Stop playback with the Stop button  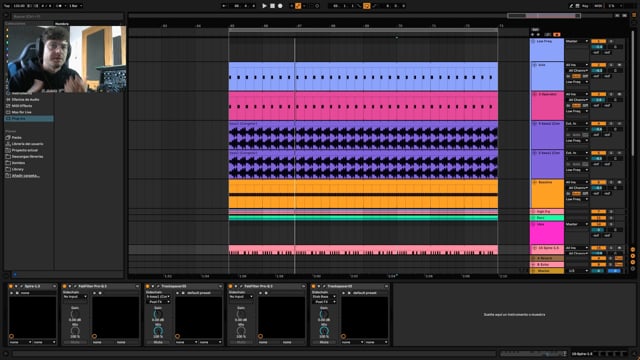tap(272, 6)
